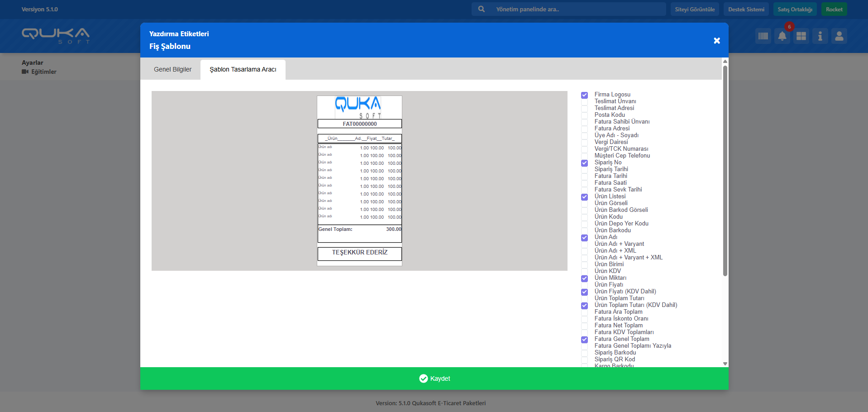Click the barcode icon in header
The image size is (868, 412).
(763, 36)
